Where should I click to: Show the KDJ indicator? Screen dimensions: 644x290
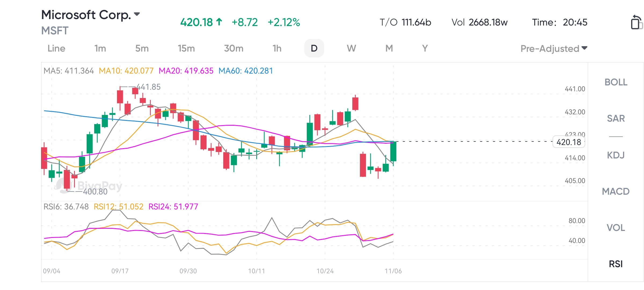[616, 155]
